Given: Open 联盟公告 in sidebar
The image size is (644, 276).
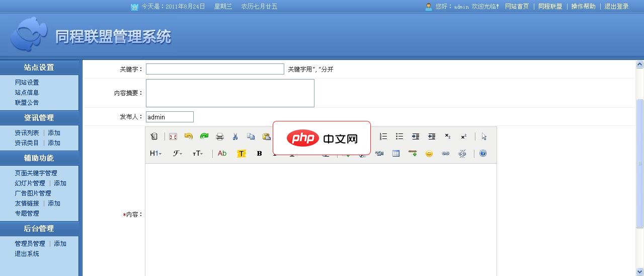Looking at the screenshot, I should pyautogui.click(x=27, y=103).
